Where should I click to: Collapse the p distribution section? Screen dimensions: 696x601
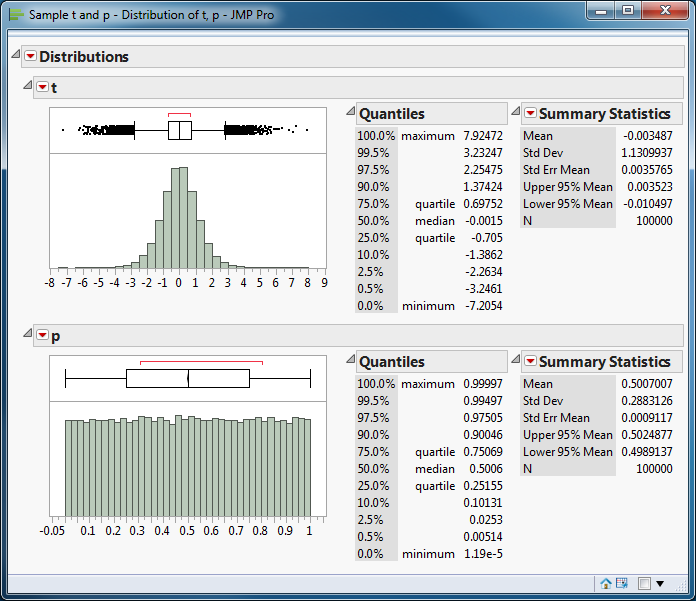pyautogui.click(x=28, y=333)
